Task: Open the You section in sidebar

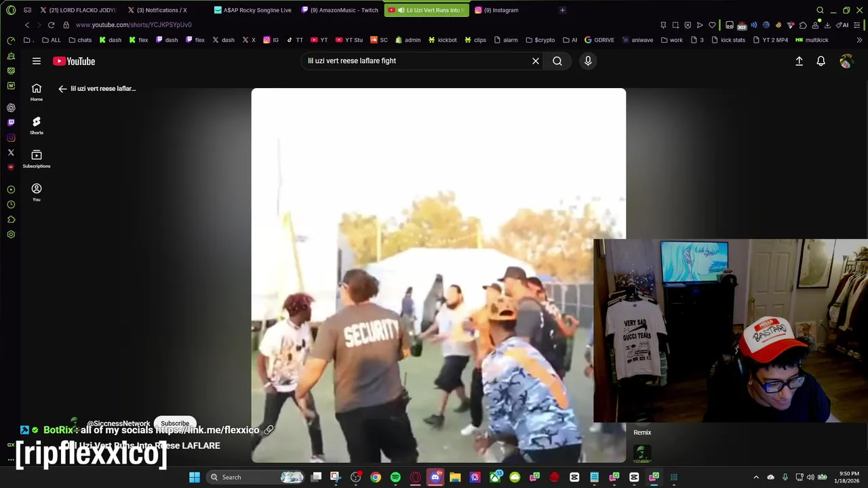Action: click(37, 192)
